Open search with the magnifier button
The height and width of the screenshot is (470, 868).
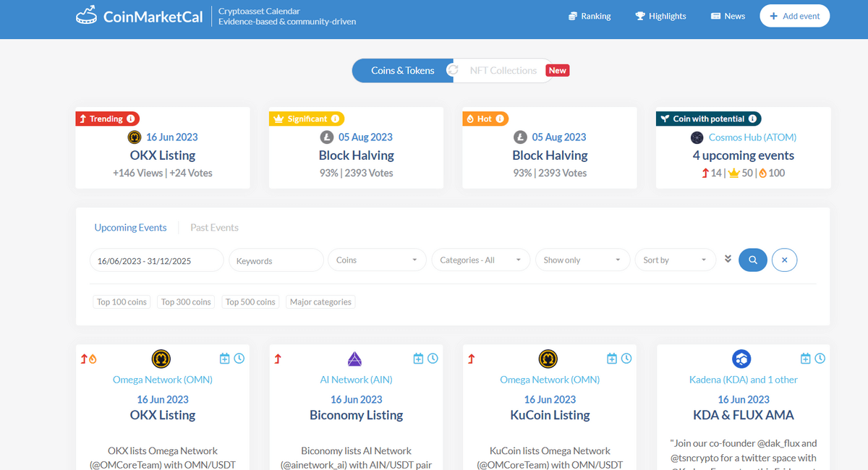pos(752,260)
